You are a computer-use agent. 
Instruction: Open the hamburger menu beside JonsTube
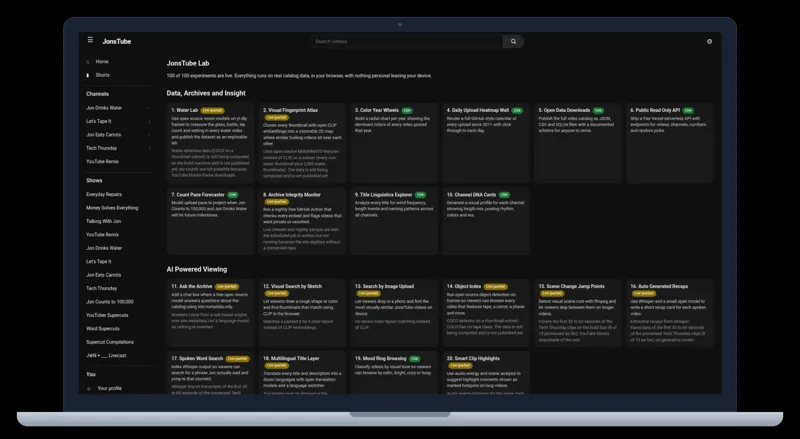point(90,40)
